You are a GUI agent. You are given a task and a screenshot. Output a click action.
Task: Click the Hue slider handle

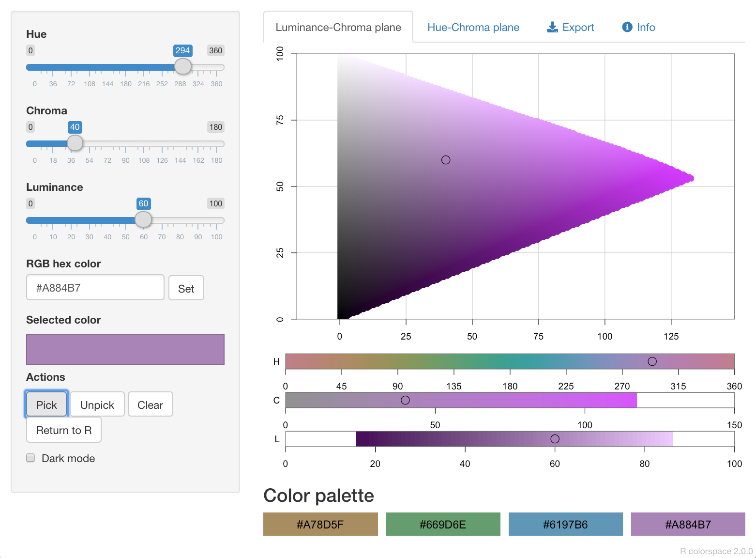pyautogui.click(x=182, y=66)
